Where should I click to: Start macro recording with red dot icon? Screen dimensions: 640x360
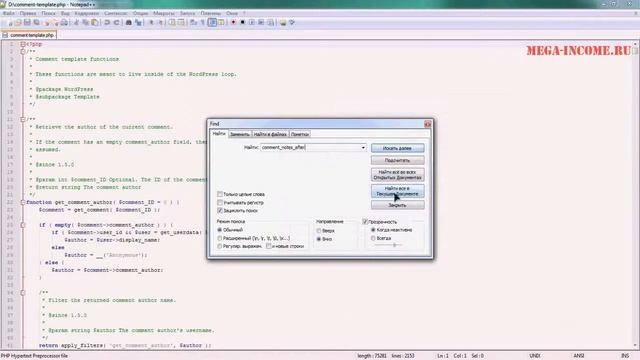[233, 23]
